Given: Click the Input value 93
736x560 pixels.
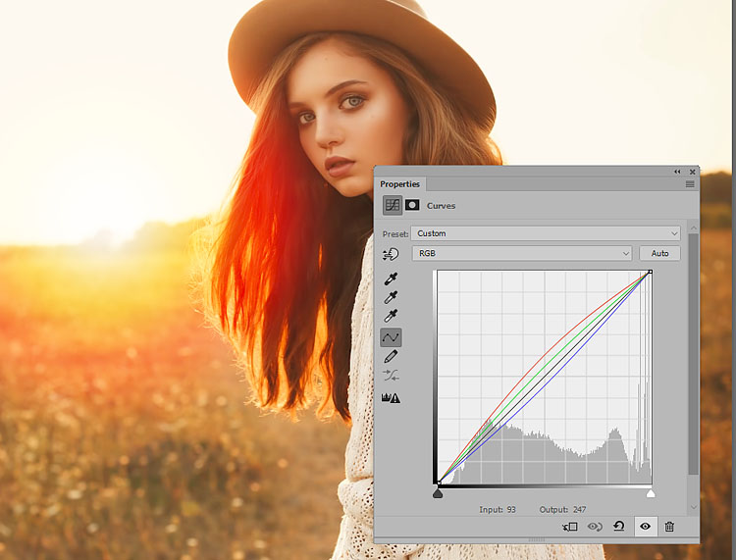Looking at the screenshot, I should click(x=511, y=509).
